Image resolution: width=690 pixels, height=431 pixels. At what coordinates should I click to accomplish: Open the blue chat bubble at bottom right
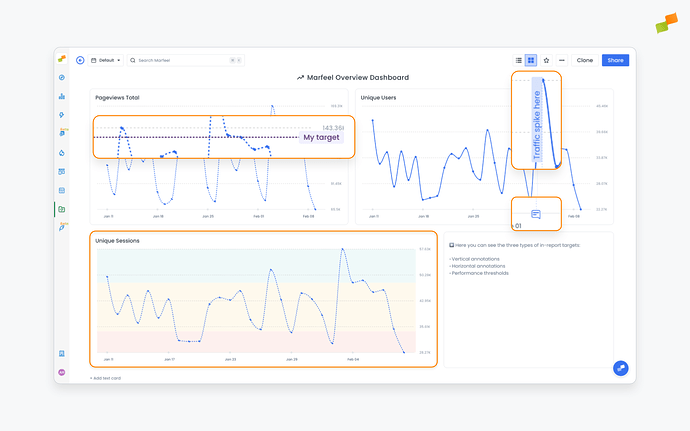[620, 368]
